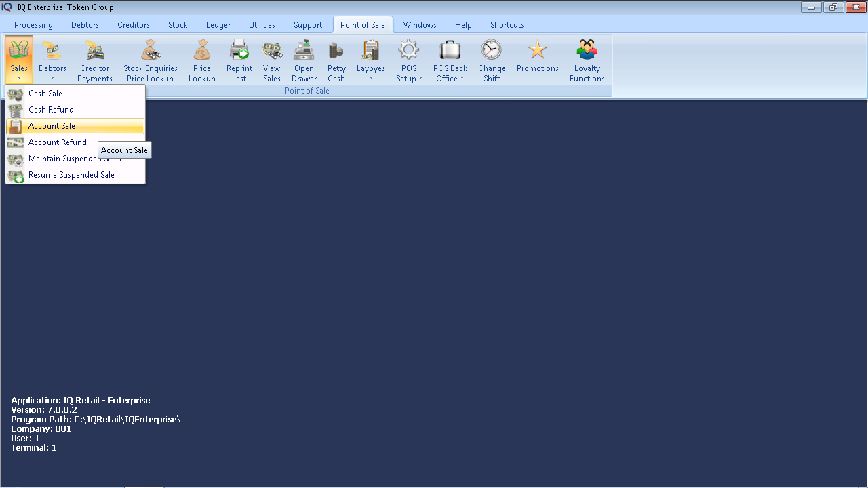Viewport: 868px width, 488px height.
Task: Click the Sales icon in the ribbon
Action: (x=18, y=49)
